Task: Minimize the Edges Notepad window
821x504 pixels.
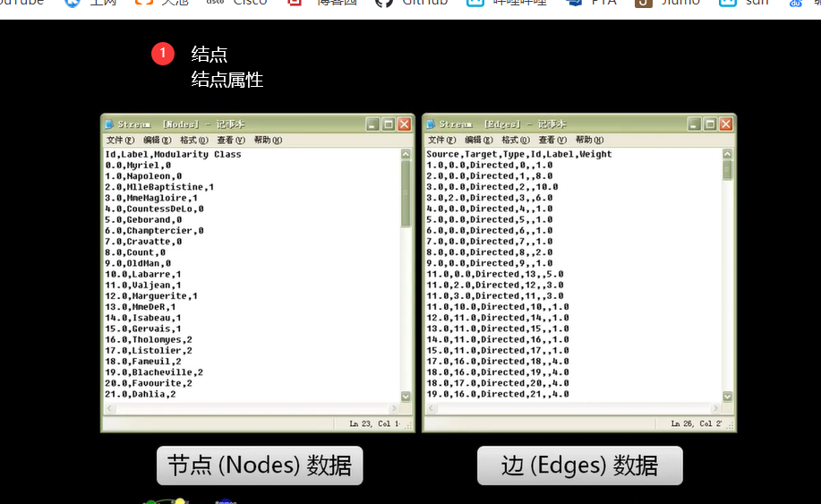Action: 694,124
